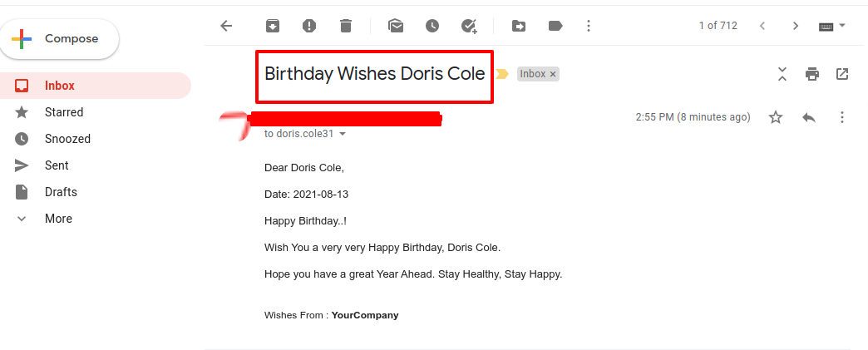This screenshot has height=350, width=868.
Task: Print this email conversation
Action: [x=812, y=74]
